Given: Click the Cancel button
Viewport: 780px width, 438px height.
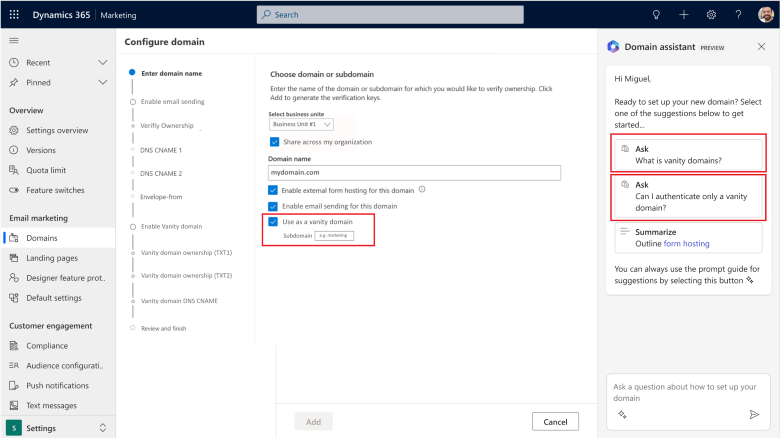Looking at the screenshot, I should pyautogui.click(x=555, y=421).
